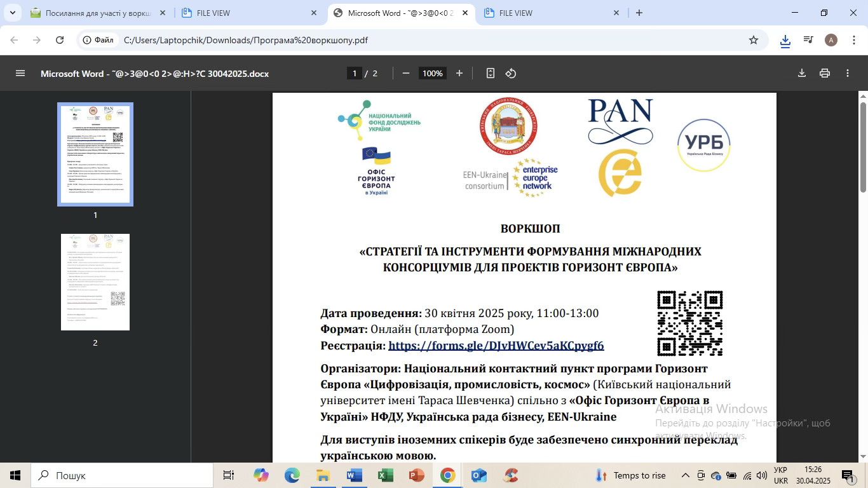Open the Temps to rise weather widget
Screen dimensions: 868x488
pos(630,475)
